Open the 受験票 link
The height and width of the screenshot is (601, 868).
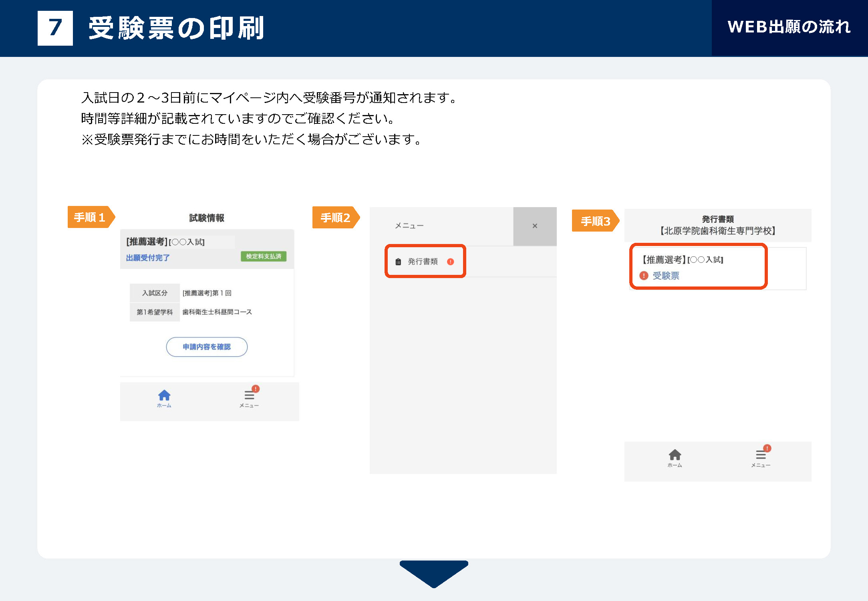666,276
